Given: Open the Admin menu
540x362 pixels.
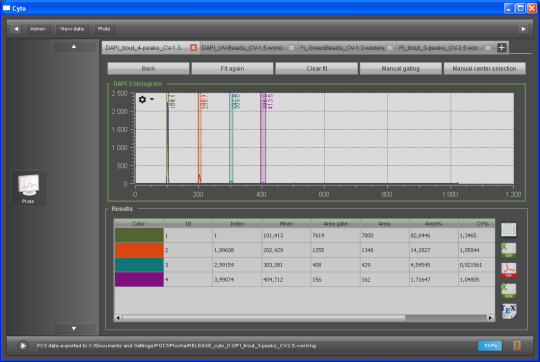Looking at the screenshot, I should pyautogui.click(x=38, y=29).
